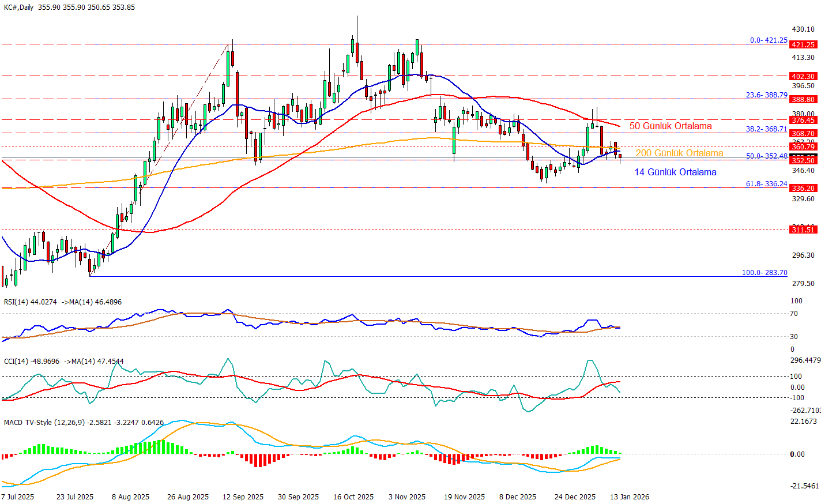Click the red 421.25 price tag
821x504 pixels.
803,45
